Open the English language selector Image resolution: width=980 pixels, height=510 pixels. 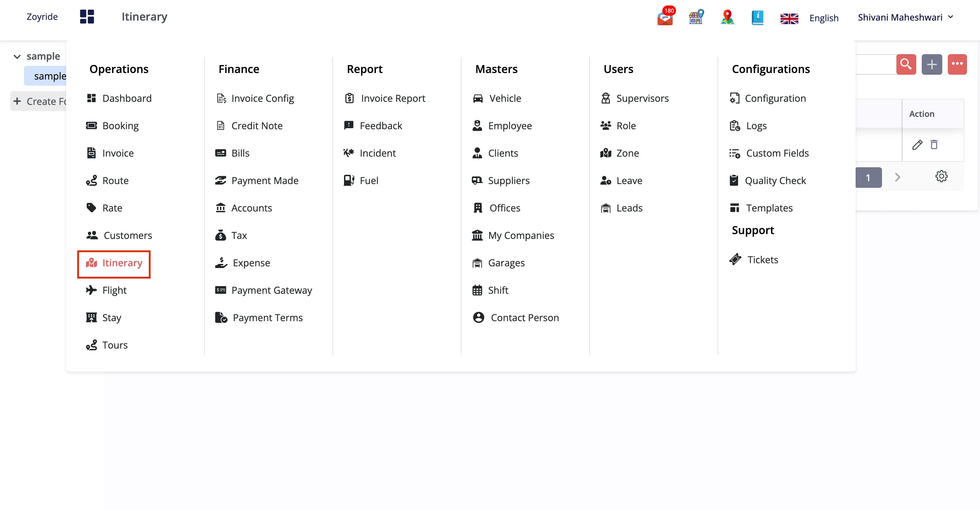(824, 18)
